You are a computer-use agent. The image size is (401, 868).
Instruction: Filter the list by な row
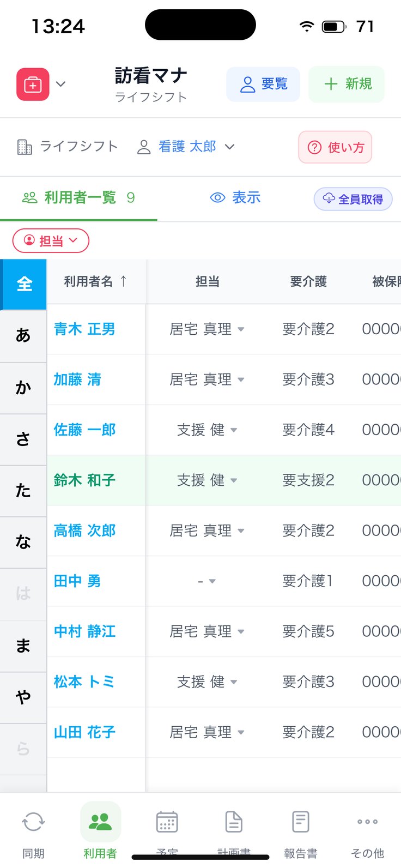(23, 542)
